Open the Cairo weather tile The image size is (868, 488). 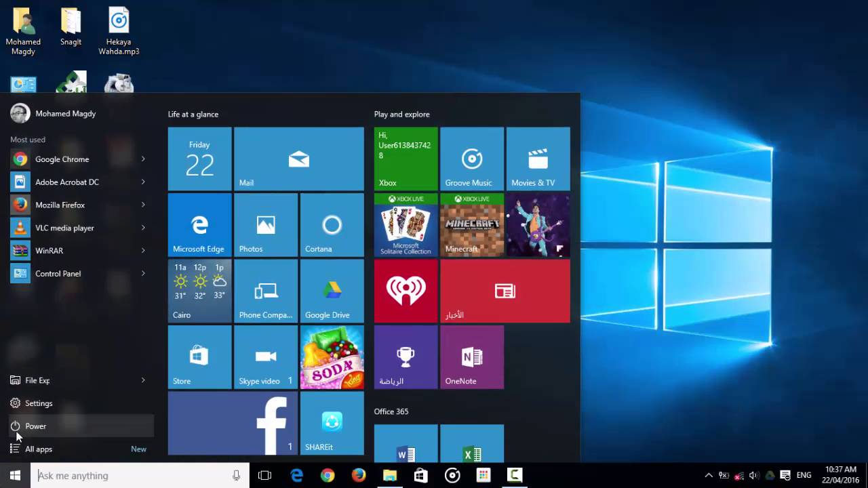[x=199, y=291]
